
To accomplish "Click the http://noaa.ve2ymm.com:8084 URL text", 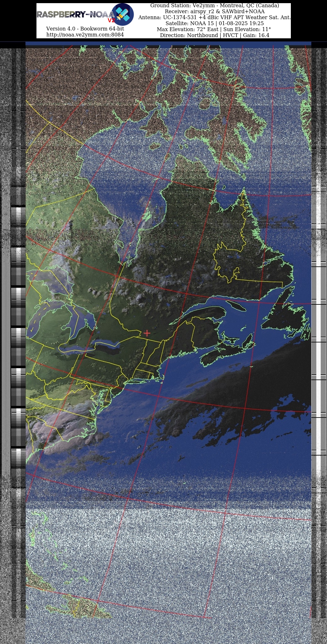I will point(85,35).
